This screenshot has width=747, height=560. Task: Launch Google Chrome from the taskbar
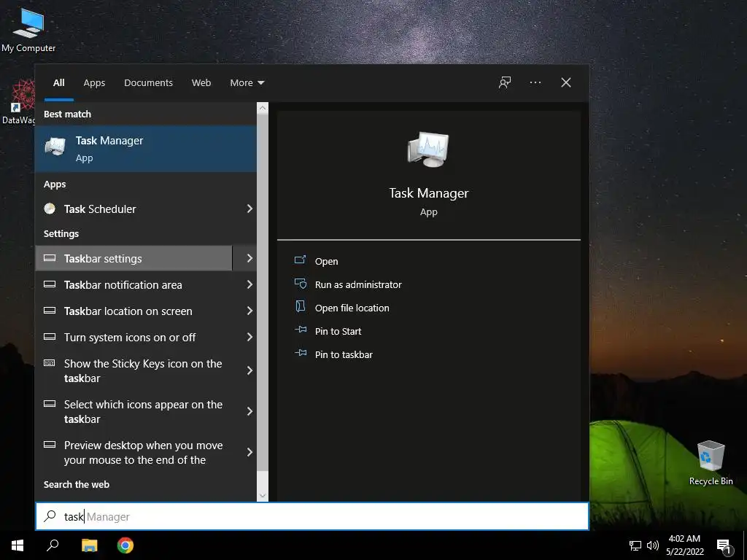125,545
